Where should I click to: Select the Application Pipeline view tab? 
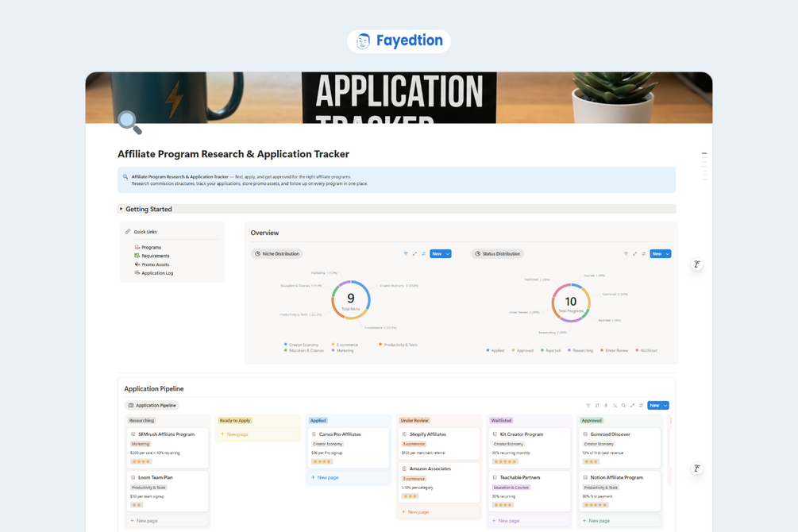(x=152, y=406)
